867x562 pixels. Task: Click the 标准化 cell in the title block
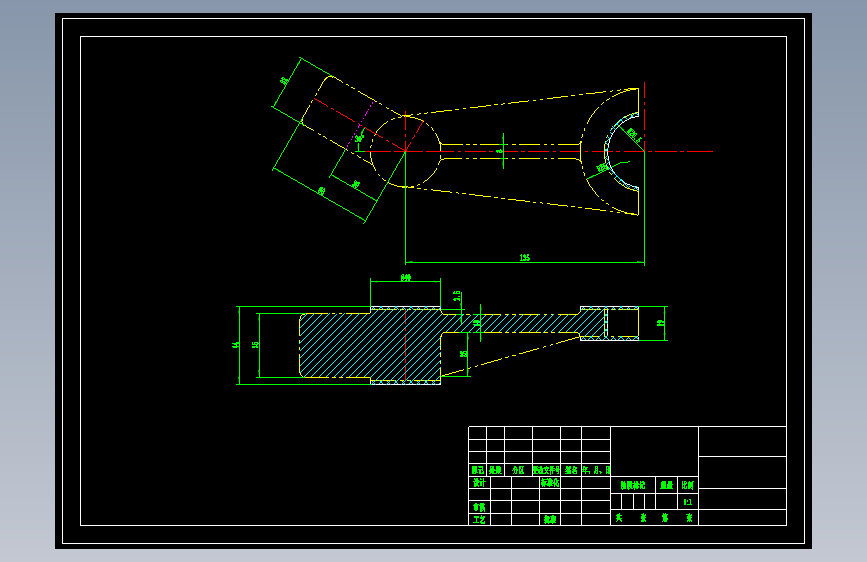coord(550,482)
